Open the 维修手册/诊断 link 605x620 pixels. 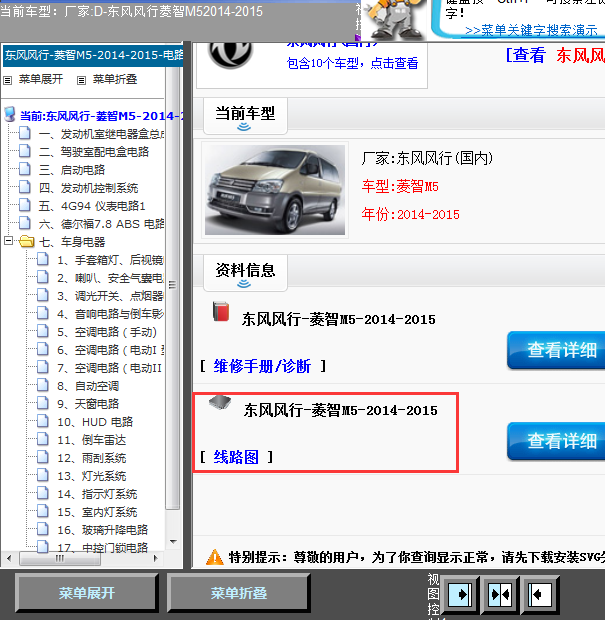coord(262,366)
